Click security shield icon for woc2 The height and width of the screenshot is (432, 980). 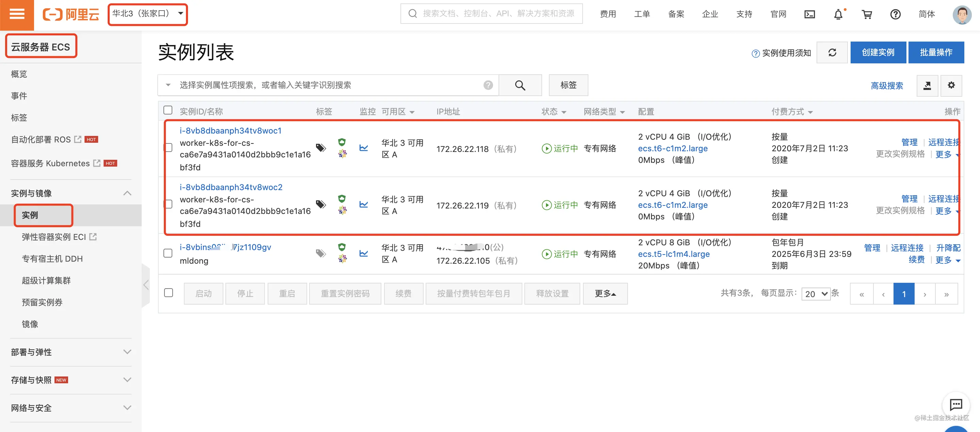[x=342, y=199]
